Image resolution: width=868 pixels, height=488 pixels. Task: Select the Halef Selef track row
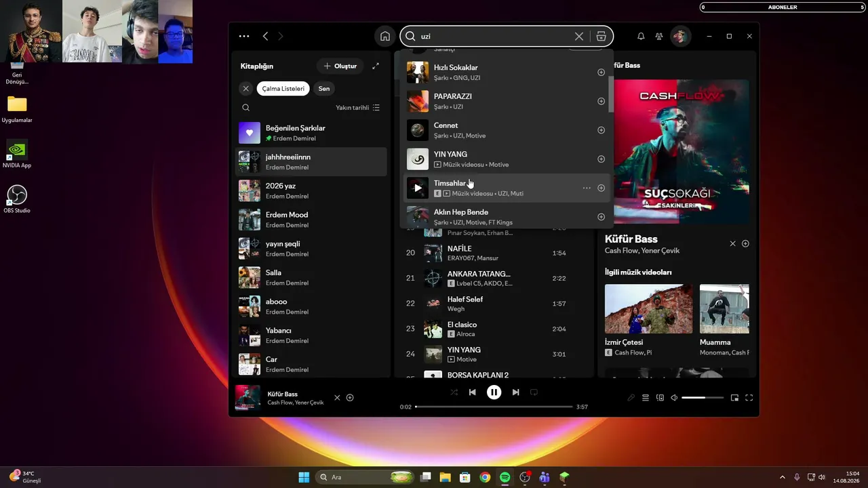(495, 304)
